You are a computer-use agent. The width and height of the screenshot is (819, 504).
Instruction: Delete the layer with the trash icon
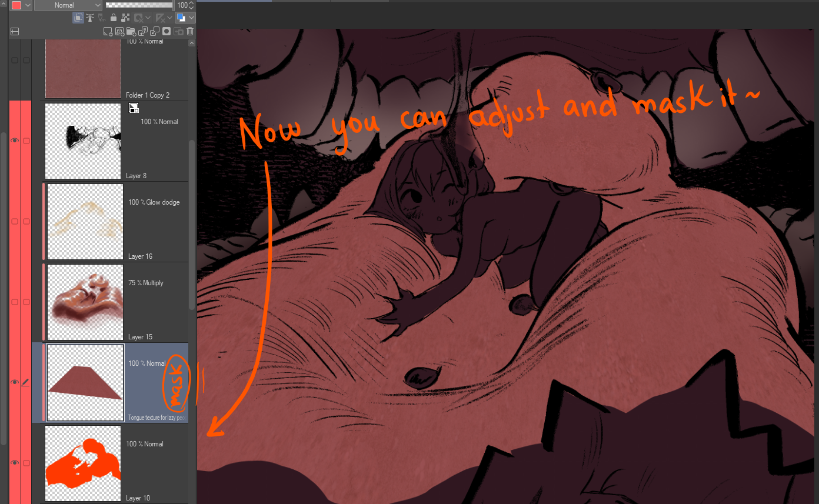(190, 31)
